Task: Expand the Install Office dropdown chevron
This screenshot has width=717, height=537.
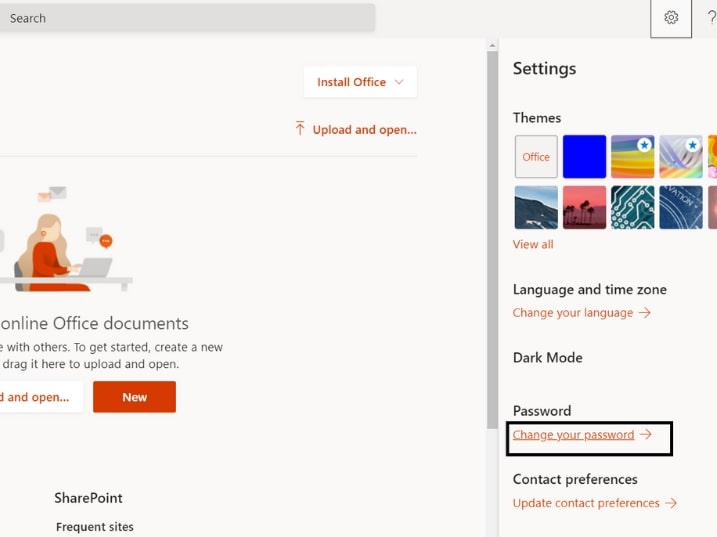Action: click(x=399, y=82)
